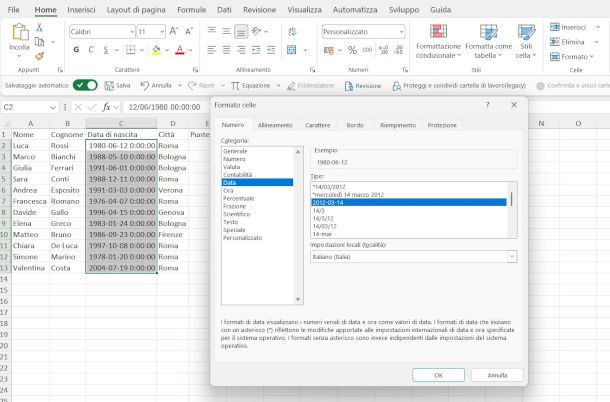Image resolution: width=610 pixels, height=402 pixels.
Task: Open Formatta come tabella menu
Action: point(489,41)
